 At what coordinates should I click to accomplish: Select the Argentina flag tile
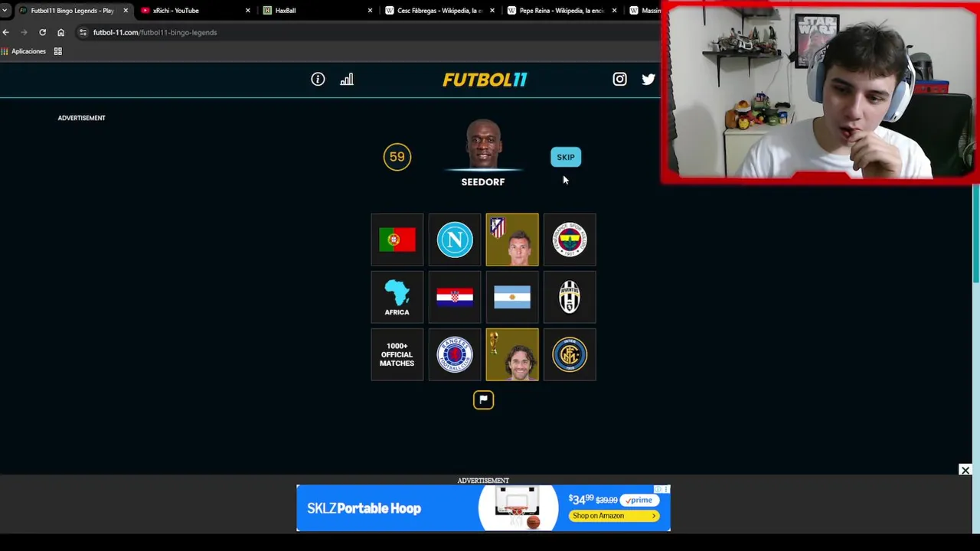point(512,297)
